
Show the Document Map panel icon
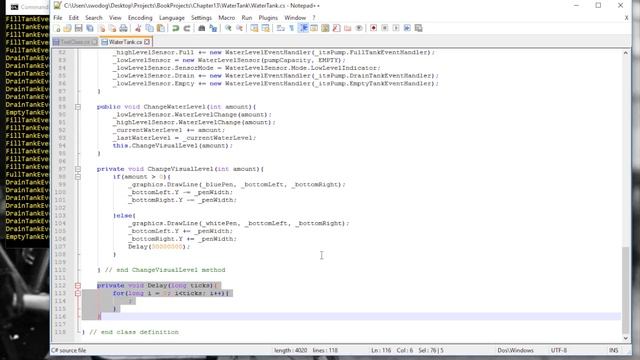pos(325,28)
